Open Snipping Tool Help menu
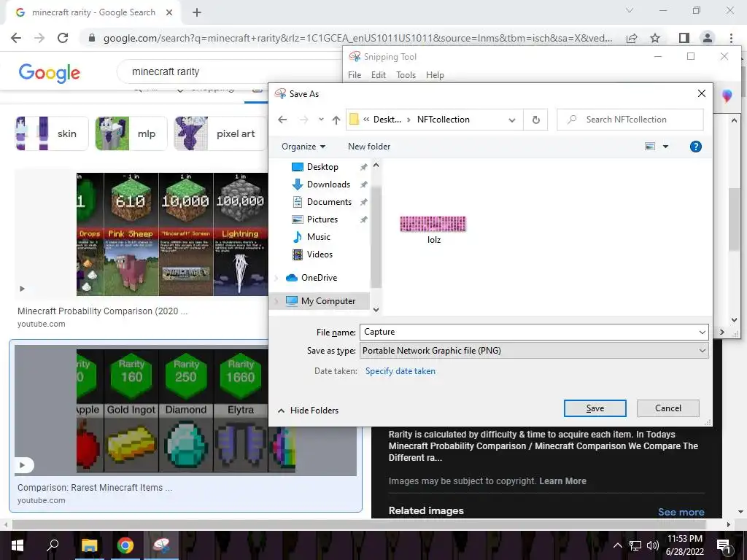This screenshot has height=560, width=747. click(435, 75)
